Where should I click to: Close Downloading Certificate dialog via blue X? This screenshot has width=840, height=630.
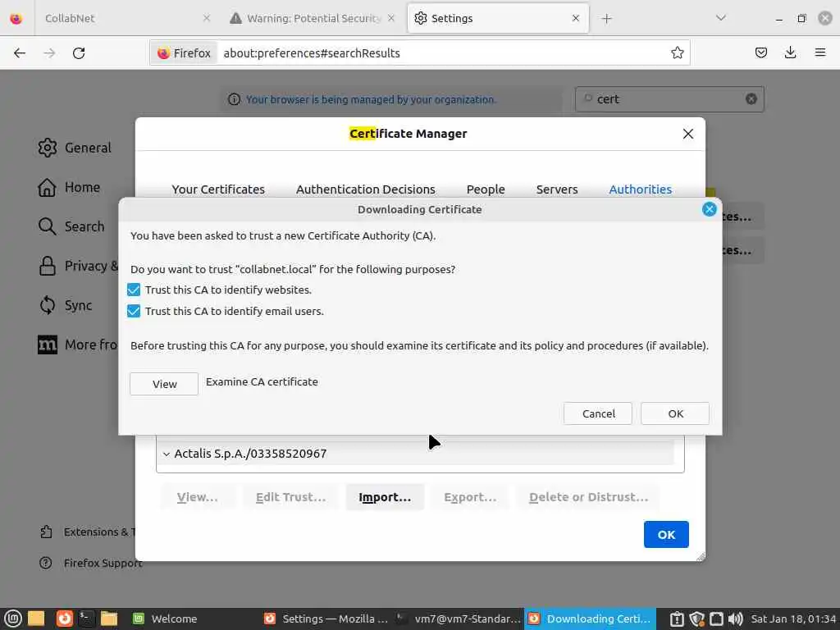point(709,209)
